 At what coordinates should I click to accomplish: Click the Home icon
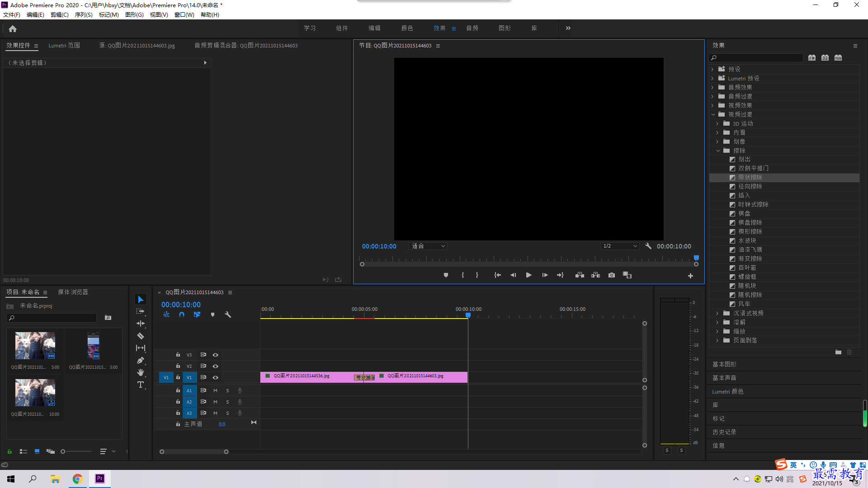click(x=13, y=28)
